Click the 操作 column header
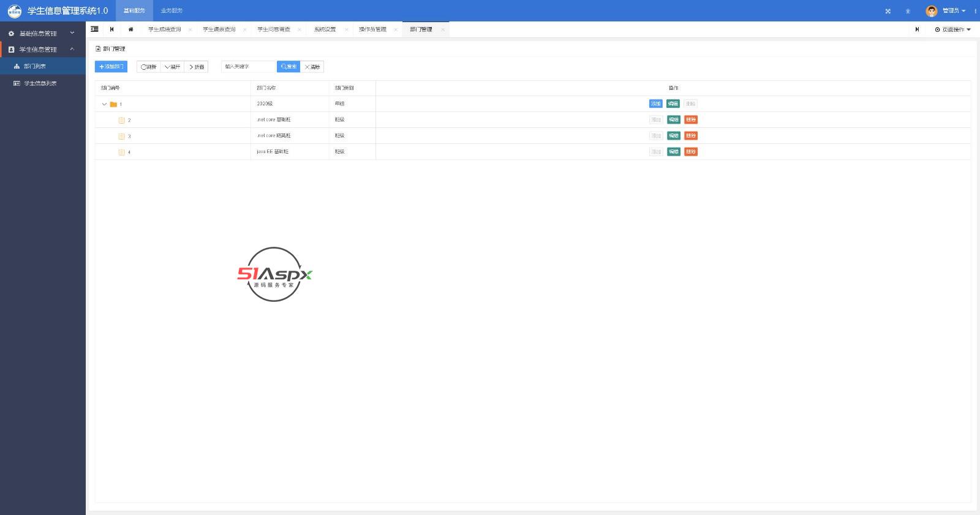980x515 pixels. tap(673, 88)
